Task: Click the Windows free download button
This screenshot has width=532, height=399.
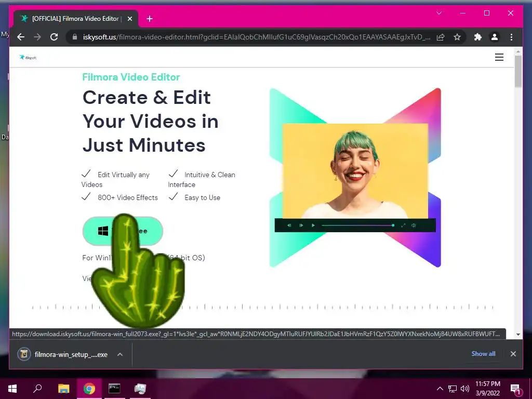Action: [x=123, y=231]
